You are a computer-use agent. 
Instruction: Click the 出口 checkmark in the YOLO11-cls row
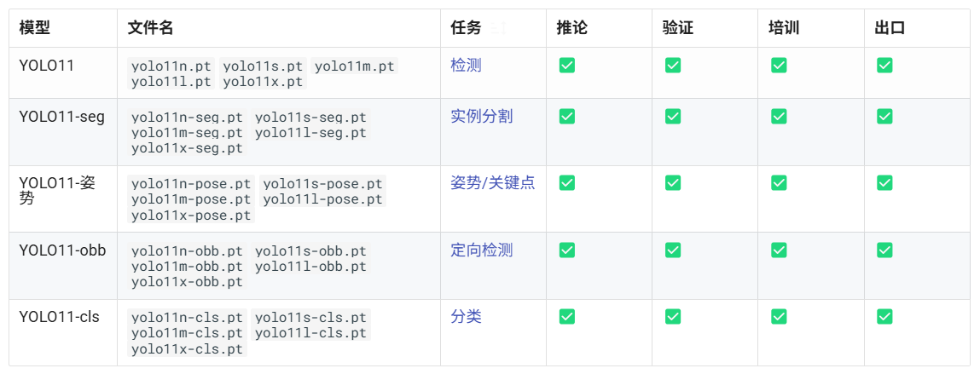point(884,317)
